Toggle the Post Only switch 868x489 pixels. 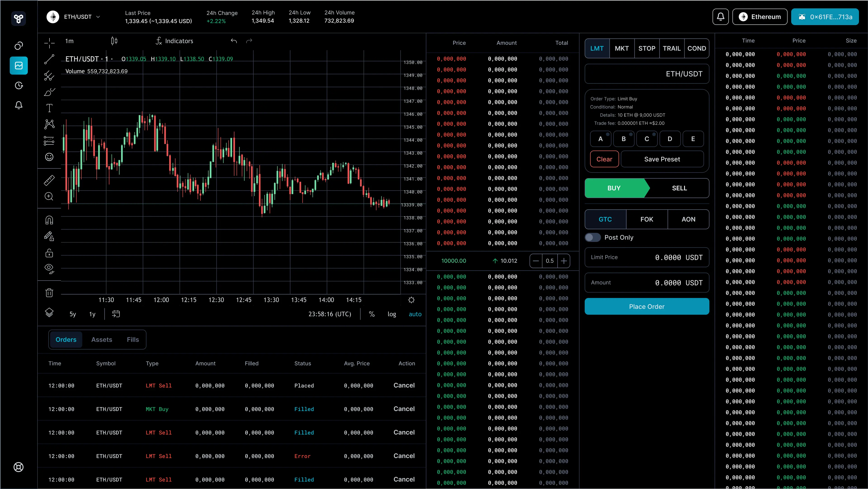click(593, 237)
